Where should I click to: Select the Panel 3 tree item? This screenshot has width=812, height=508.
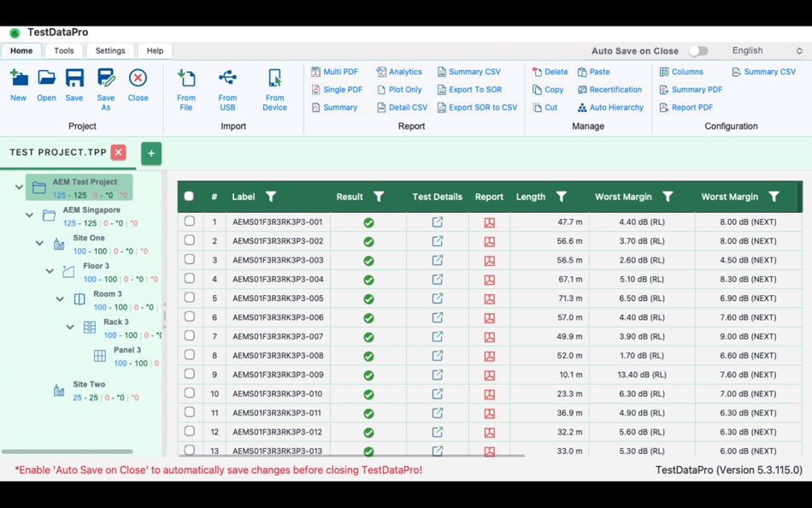(126, 356)
